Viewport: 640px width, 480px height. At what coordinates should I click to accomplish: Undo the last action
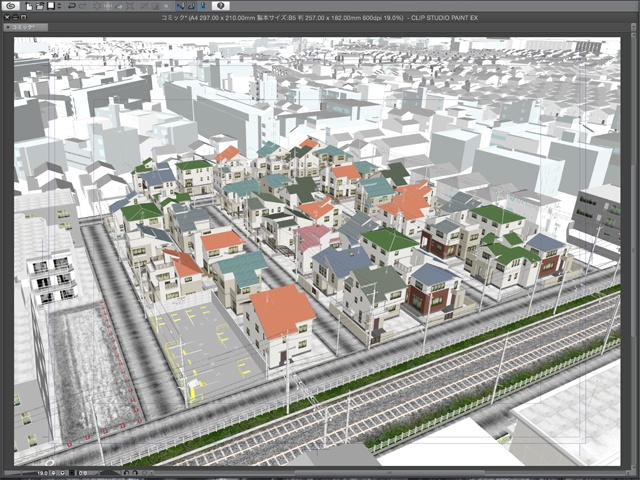[x=73, y=6]
